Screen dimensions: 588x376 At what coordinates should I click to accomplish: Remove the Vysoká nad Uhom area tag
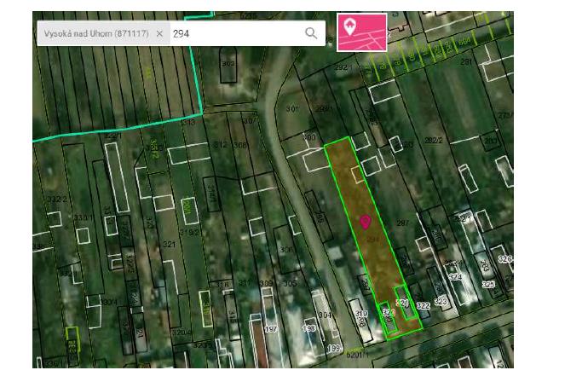click(x=159, y=33)
